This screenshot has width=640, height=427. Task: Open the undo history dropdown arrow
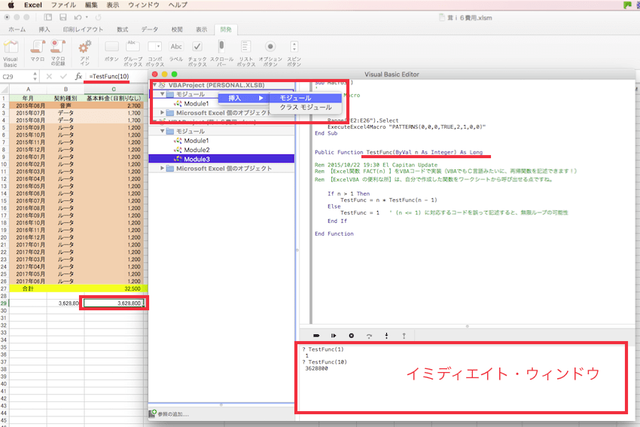tap(87, 17)
